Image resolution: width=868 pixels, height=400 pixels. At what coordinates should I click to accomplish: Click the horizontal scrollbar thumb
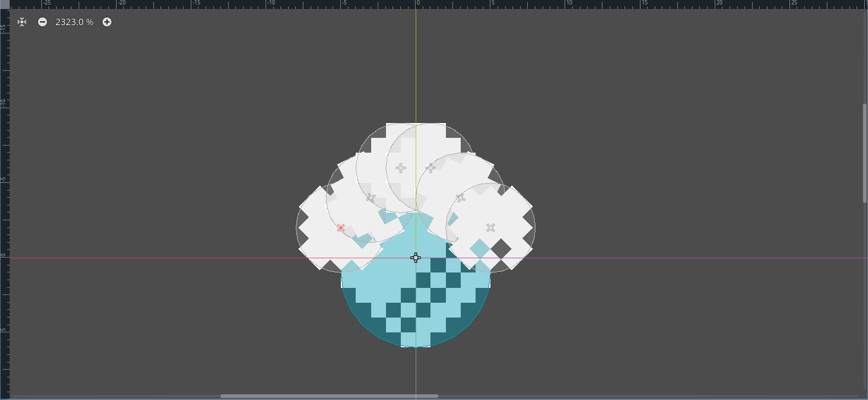click(329, 395)
